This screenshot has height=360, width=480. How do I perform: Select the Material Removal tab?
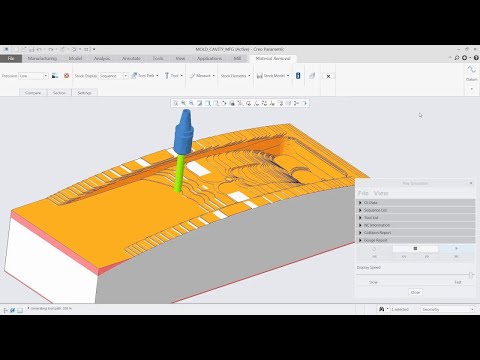point(273,58)
